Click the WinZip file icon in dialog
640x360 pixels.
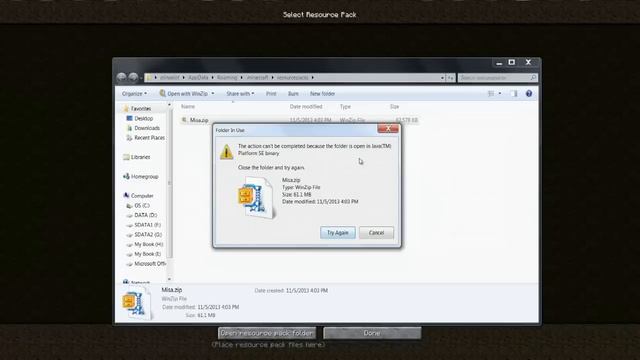click(256, 198)
